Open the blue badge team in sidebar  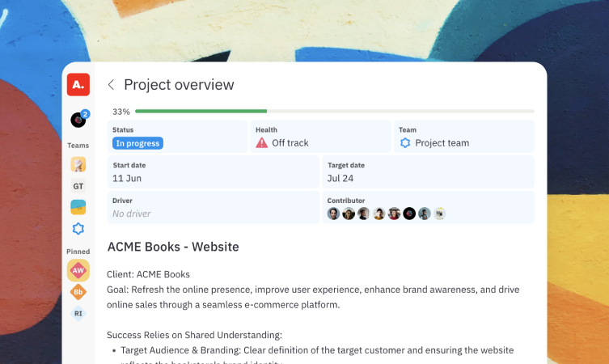click(78, 228)
